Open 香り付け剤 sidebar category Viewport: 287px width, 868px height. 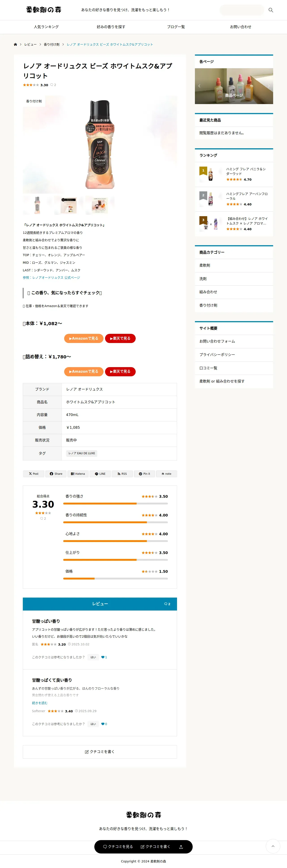click(234, 306)
